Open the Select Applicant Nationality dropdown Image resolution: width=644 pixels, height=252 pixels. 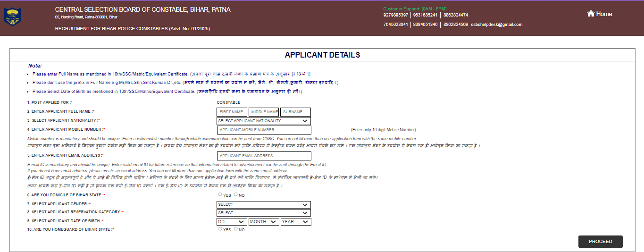[x=263, y=121]
